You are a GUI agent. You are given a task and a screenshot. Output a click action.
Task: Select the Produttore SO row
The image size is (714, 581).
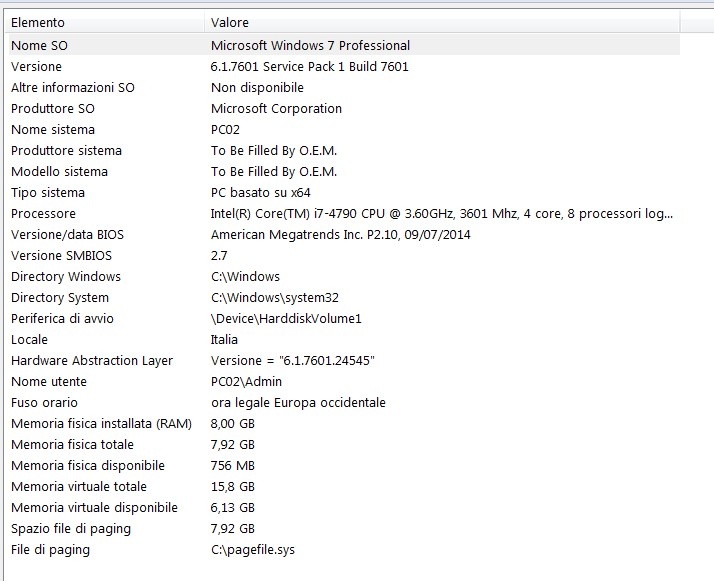(53, 108)
